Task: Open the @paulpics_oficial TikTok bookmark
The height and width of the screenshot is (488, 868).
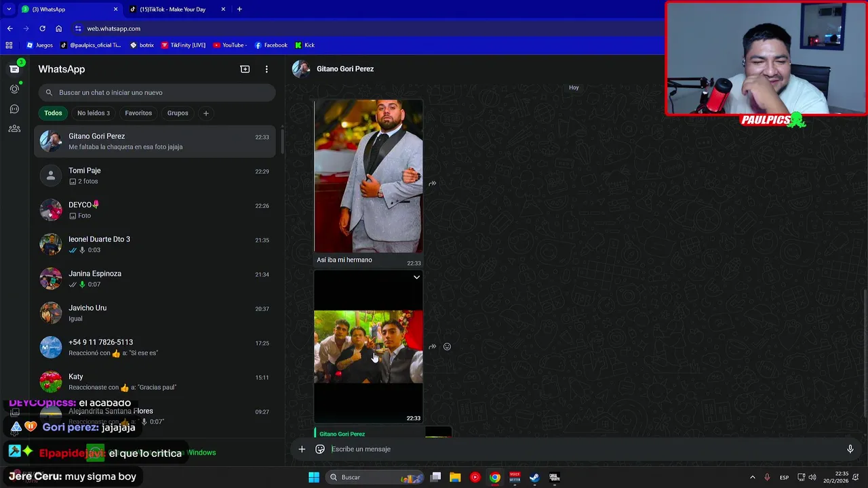Action: coord(90,45)
